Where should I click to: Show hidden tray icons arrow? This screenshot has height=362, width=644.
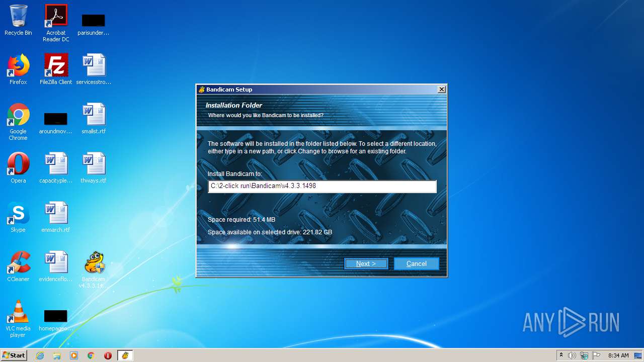[561, 355]
